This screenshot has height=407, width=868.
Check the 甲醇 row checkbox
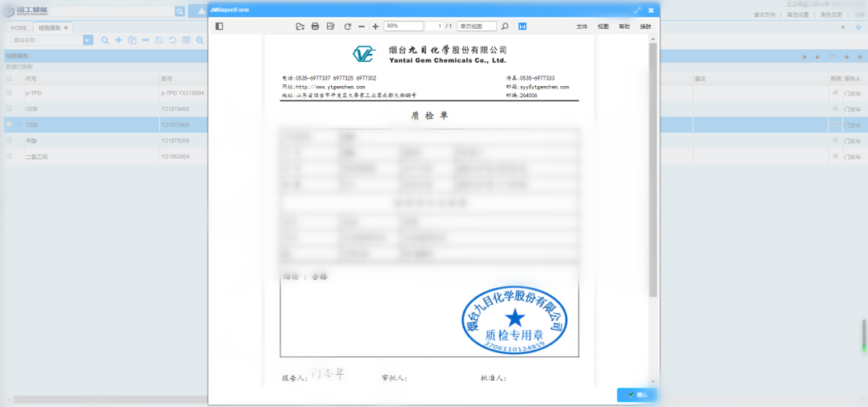(x=10, y=140)
